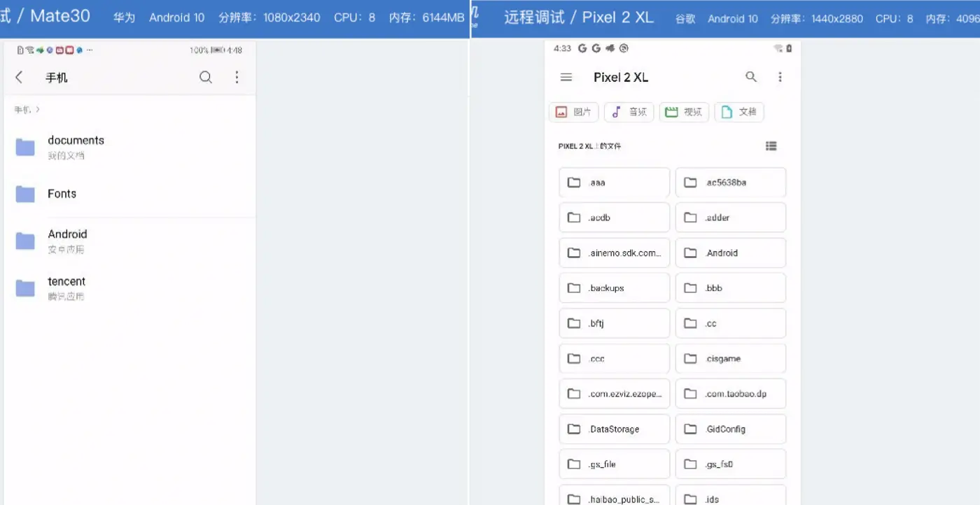980x505 pixels.
Task: Open the .bbb folder
Action: (731, 288)
